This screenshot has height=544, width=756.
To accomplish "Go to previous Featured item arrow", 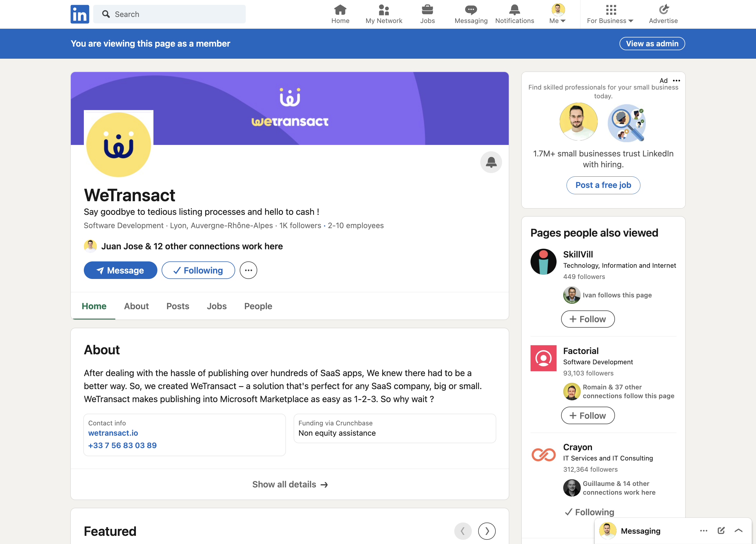I will pos(463,531).
